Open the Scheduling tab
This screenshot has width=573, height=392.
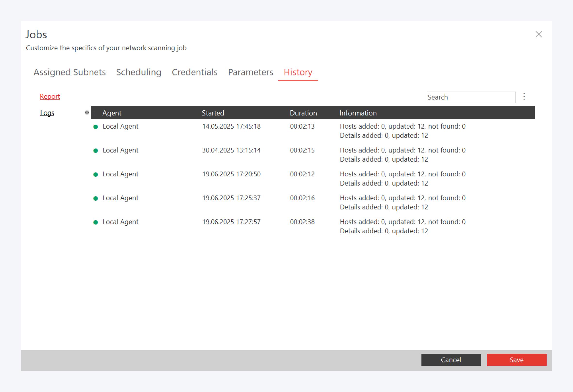coord(139,72)
